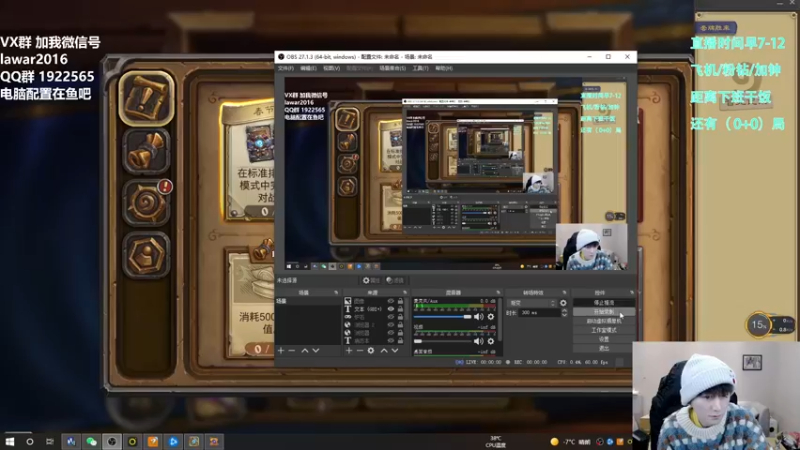
Task: Toggle lock on 文本 (GDI+) source
Action: pyautogui.click(x=401, y=309)
